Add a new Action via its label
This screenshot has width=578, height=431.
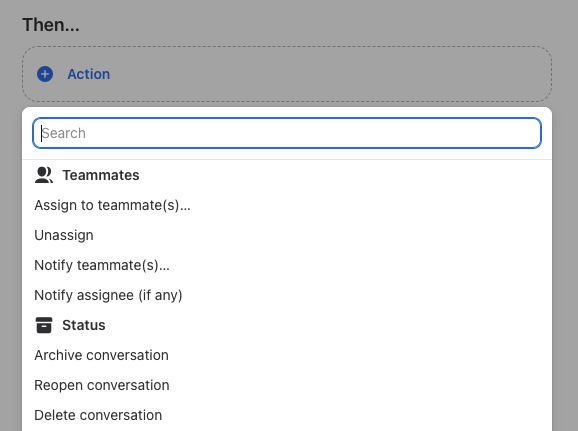pyautogui.click(x=88, y=74)
